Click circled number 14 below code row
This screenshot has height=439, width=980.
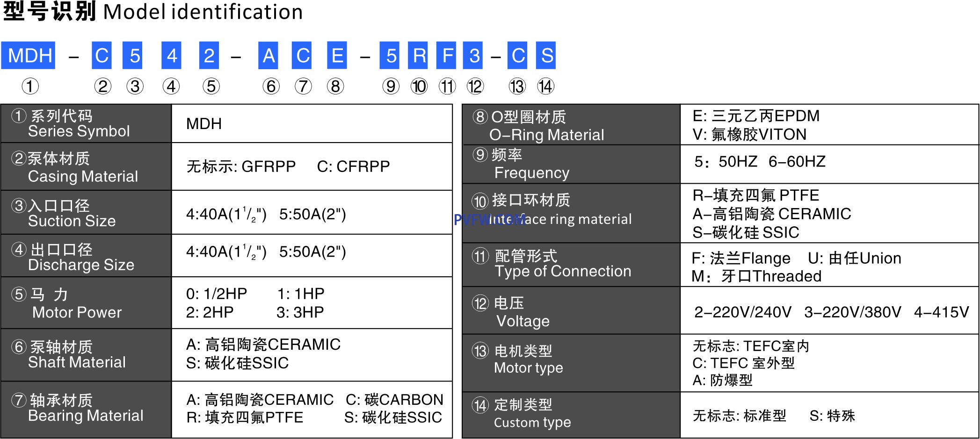(545, 86)
